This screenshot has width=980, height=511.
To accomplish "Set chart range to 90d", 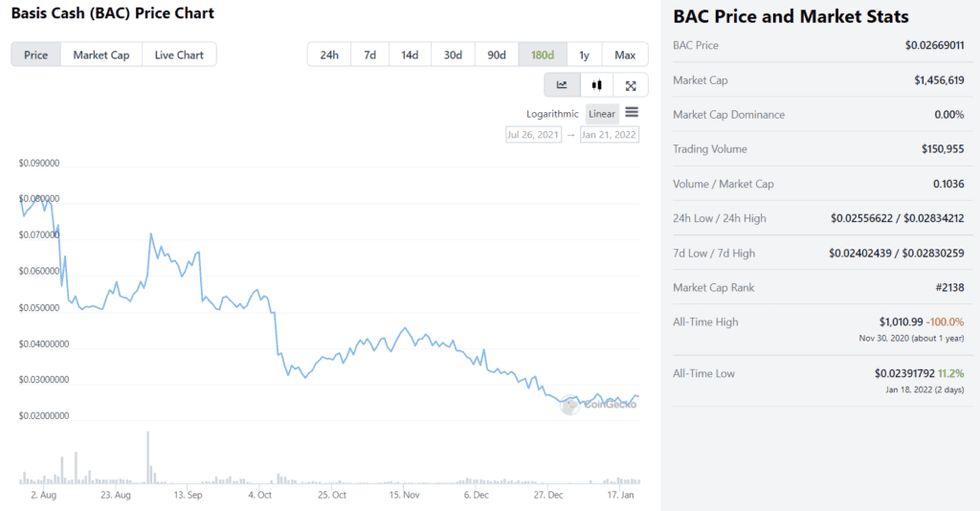I will pyautogui.click(x=497, y=55).
